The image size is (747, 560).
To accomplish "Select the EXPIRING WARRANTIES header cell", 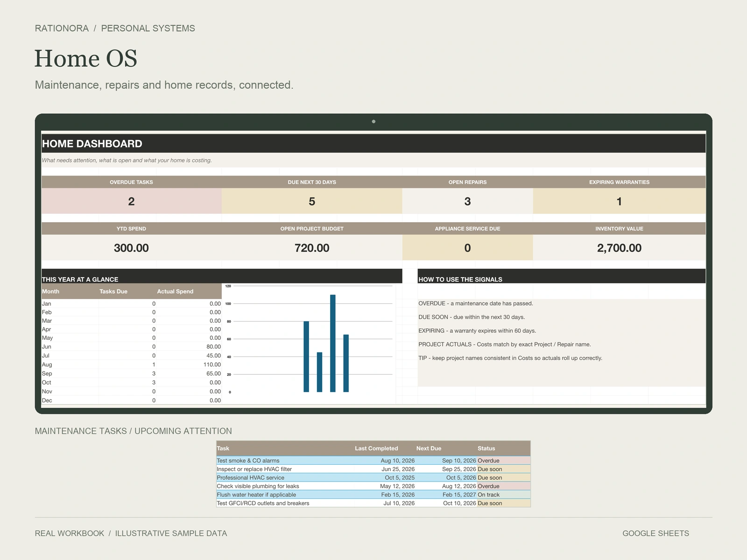I will (x=619, y=182).
